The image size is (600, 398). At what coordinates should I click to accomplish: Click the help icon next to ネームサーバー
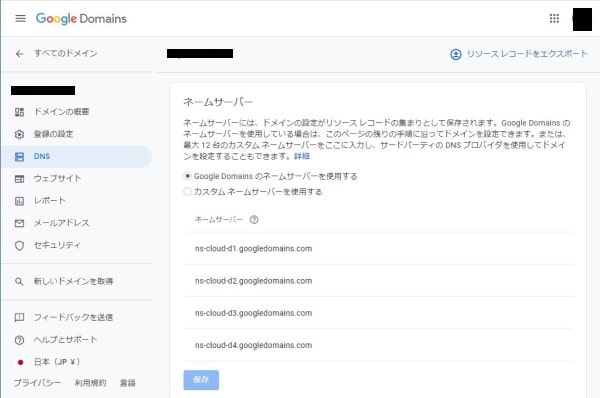tap(254, 220)
